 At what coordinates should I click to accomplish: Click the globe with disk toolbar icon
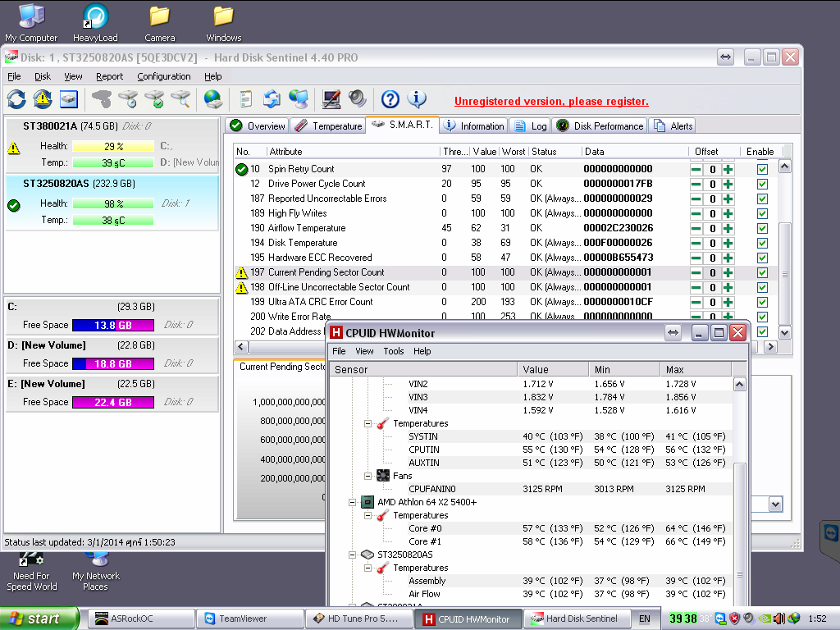coord(213,99)
